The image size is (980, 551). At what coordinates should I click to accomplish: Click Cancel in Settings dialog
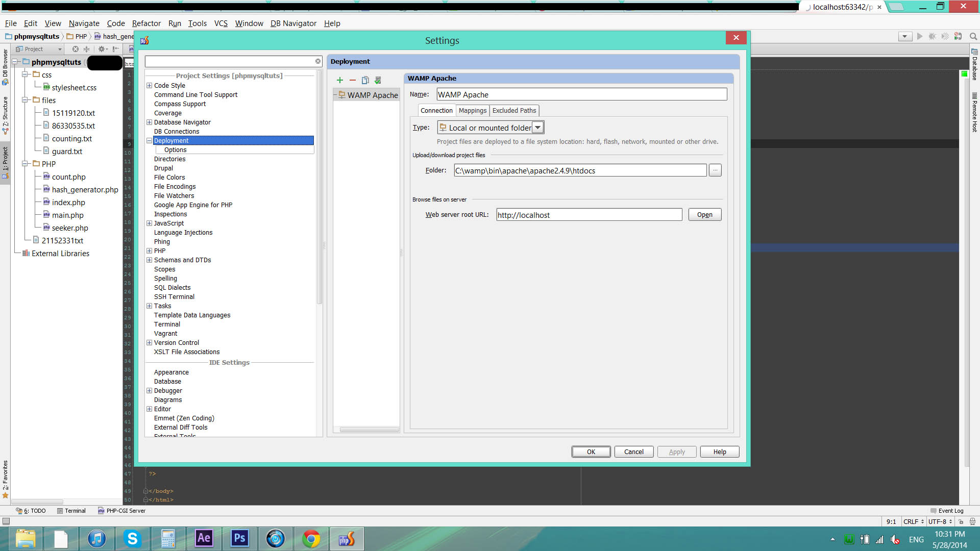coord(634,452)
